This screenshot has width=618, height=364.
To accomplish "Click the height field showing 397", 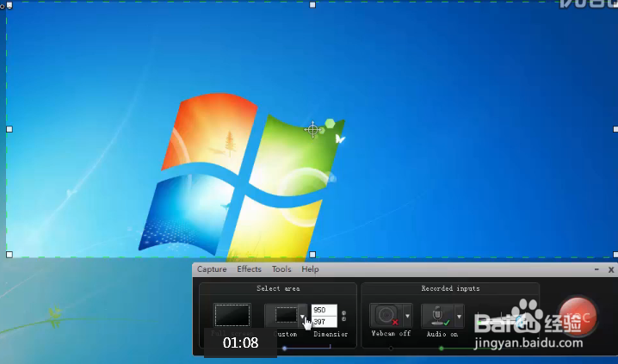I will point(324,322).
